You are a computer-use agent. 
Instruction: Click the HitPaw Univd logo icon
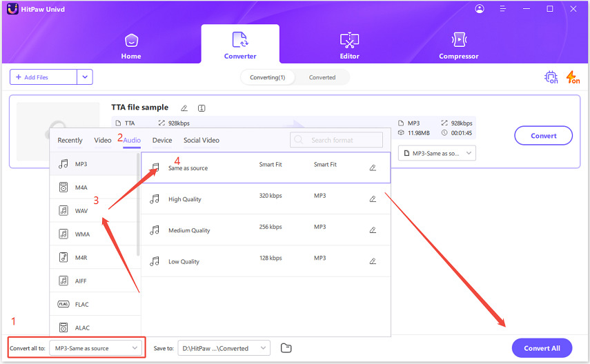[12, 9]
